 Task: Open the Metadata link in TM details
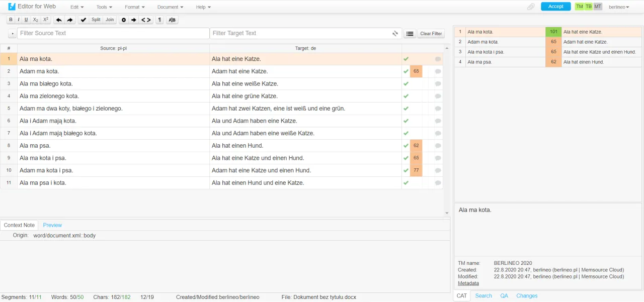tap(468, 283)
